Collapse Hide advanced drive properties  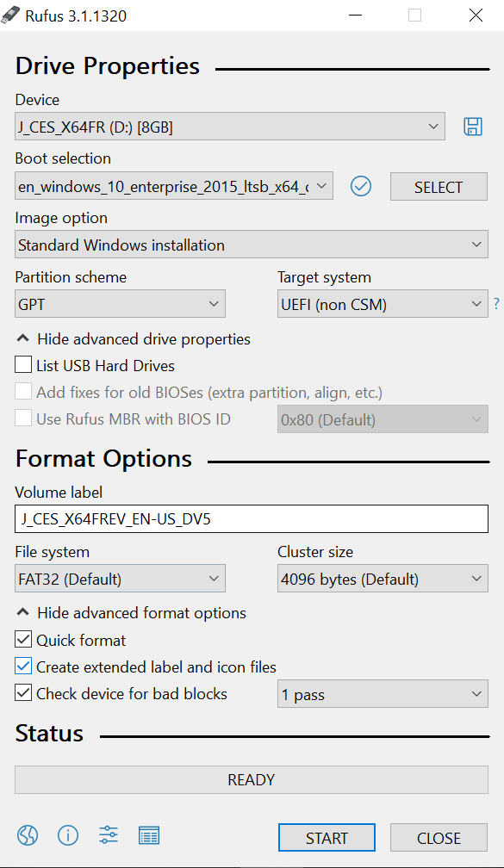click(134, 338)
